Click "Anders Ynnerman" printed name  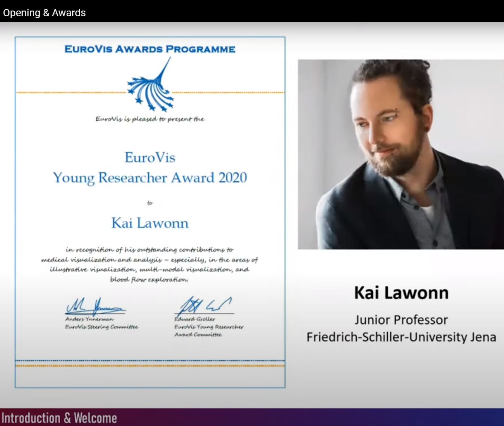89,319
